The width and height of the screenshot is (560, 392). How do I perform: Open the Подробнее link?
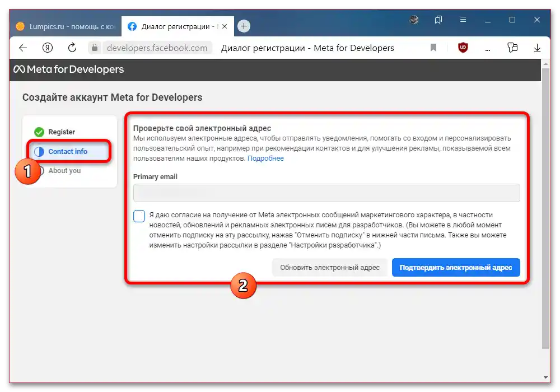pos(265,158)
